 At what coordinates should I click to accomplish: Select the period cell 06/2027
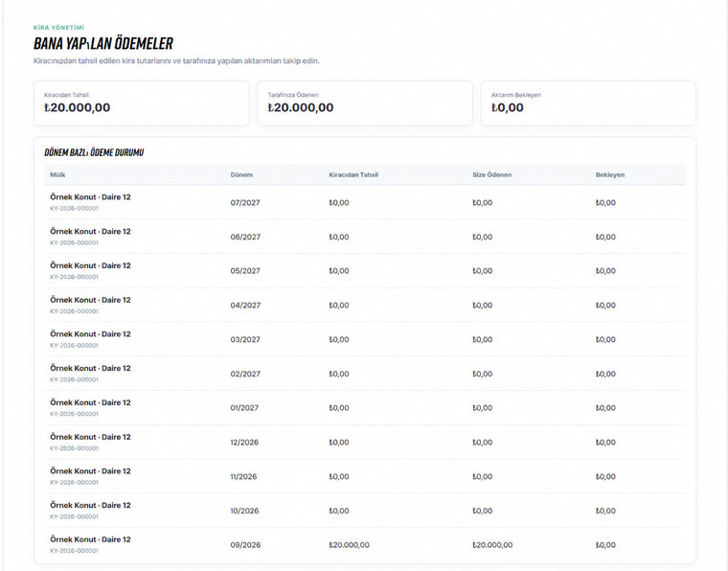[245, 238]
